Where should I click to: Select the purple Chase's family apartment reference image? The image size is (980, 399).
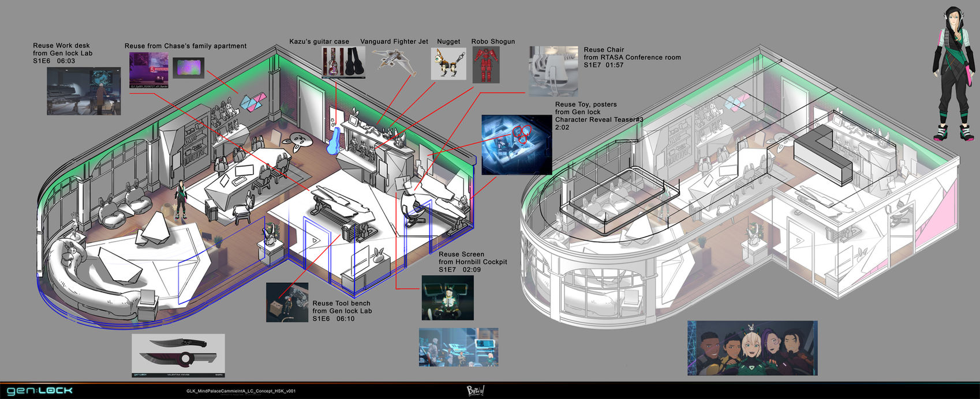149,70
